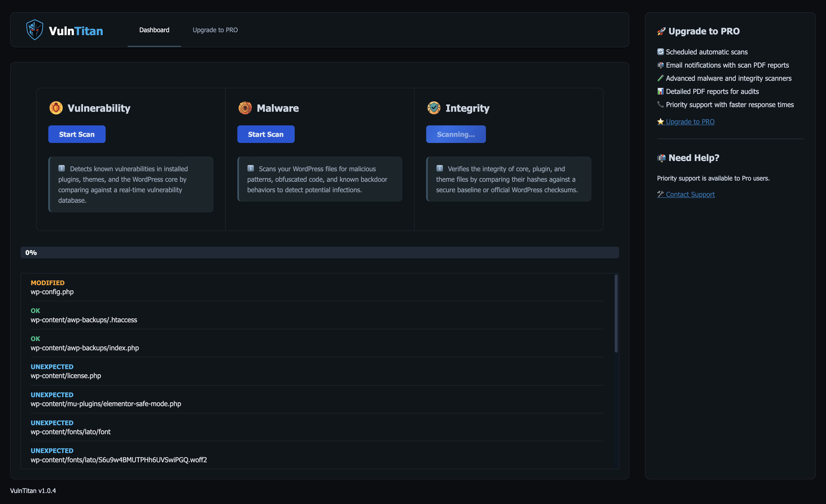
Task: Click the Malware scan description box
Action: pos(320,179)
